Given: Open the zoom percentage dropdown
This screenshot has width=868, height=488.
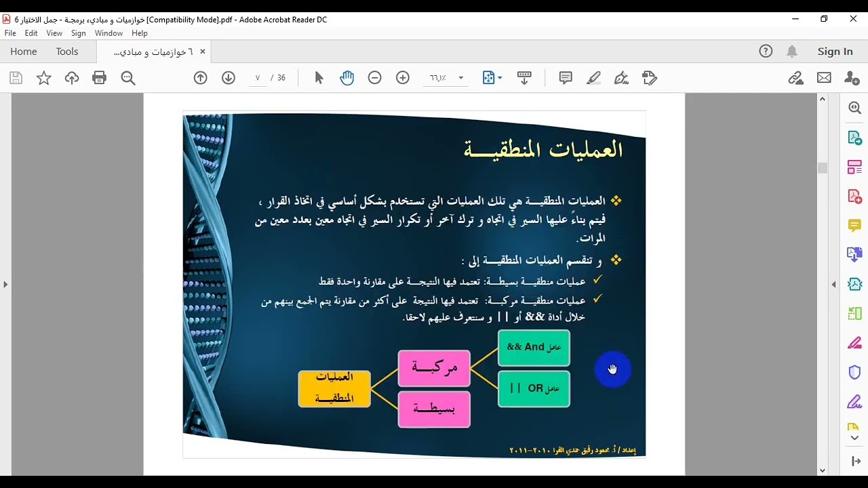Looking at the screenshot, I should (x=461, y=78).
